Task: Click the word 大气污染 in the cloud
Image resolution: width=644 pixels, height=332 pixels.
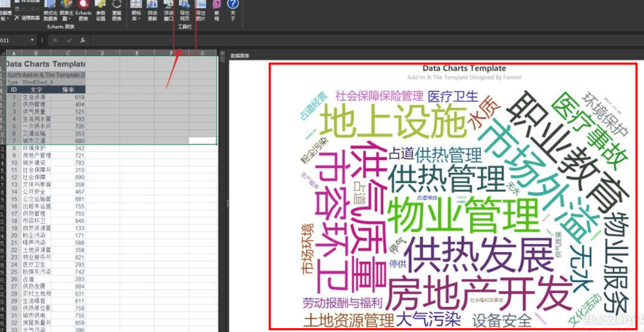Action: click(x=428, y=320)
